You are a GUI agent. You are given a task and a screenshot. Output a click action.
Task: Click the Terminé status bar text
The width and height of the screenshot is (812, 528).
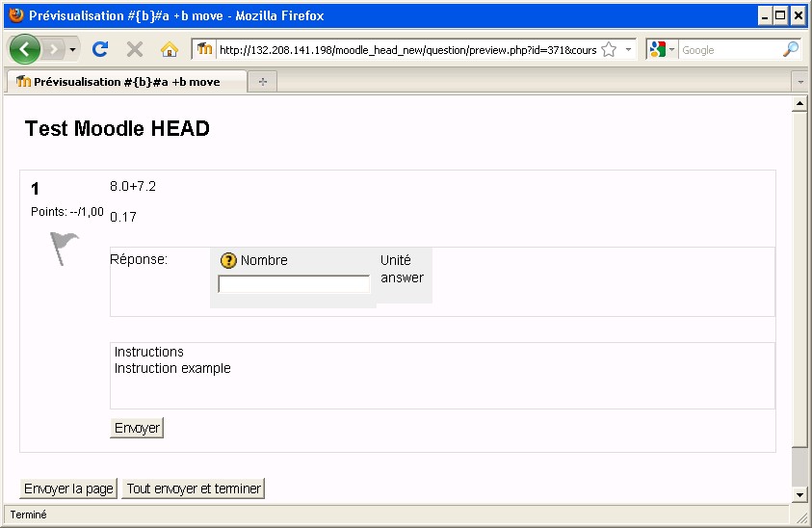click(29, 515)
